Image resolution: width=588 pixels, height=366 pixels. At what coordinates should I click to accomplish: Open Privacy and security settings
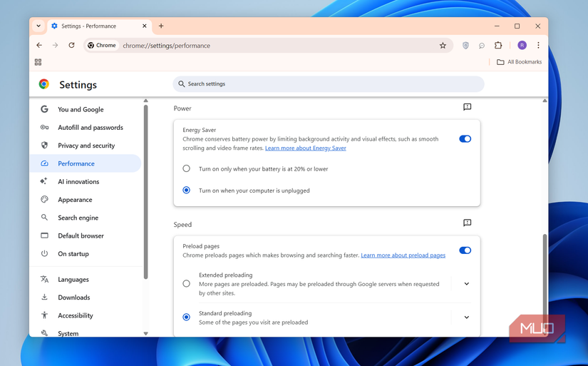[x=86, y=146]
